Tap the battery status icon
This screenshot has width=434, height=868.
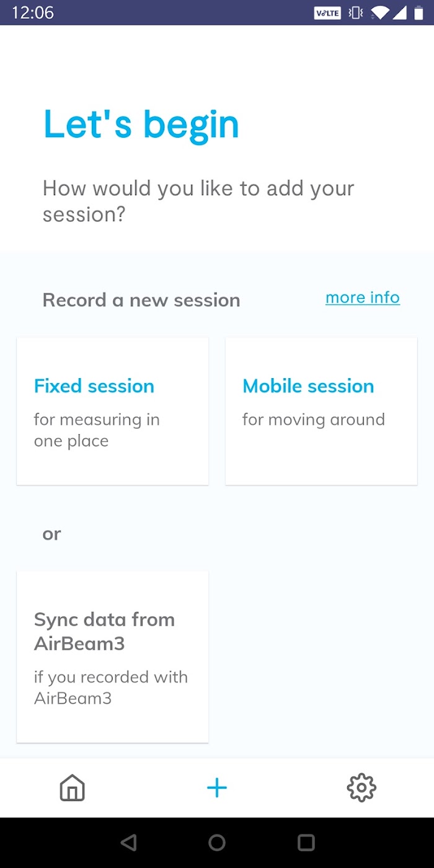[x=419, y=12]
